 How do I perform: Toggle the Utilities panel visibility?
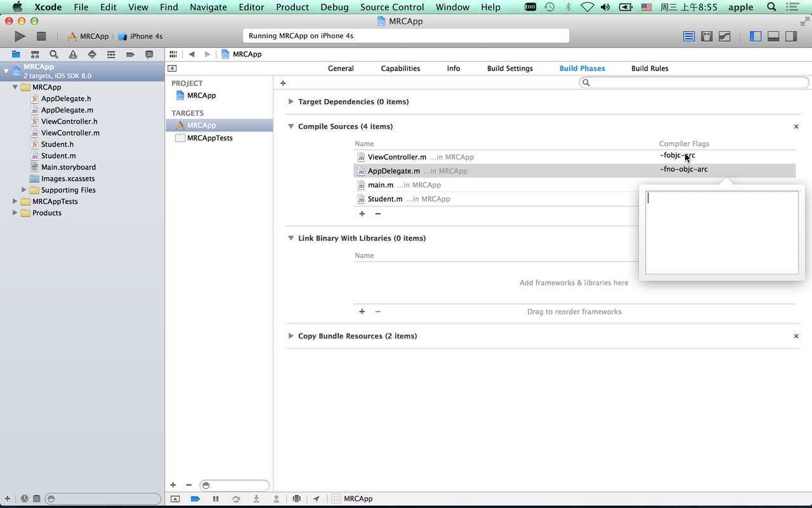[x=791, y=36]
